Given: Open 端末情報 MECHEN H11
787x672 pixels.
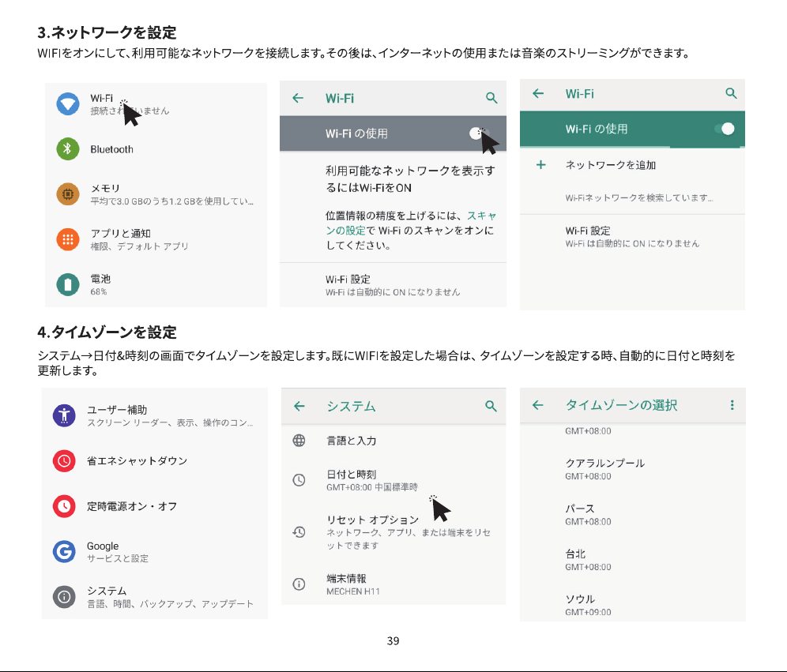Looking at the screenshot, I should coord(393,584).
